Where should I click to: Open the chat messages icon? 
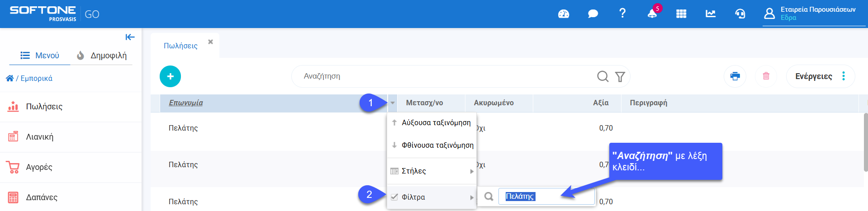593,14
